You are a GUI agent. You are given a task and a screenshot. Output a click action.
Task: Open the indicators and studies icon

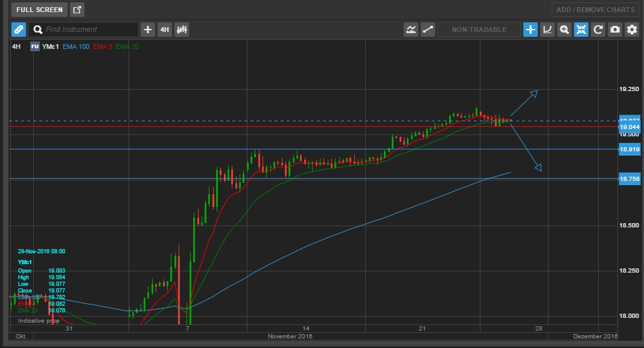(x=410, y=30)
